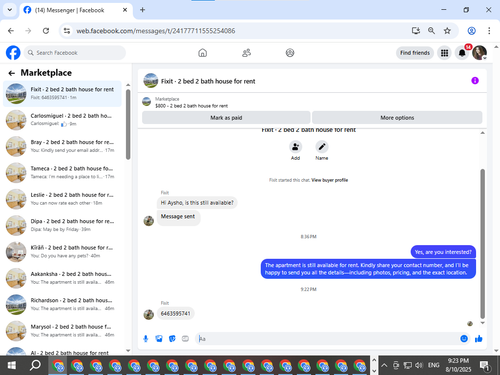Click the 6463595741 message bubble
The image size is (500, 375).
click(176, 313)
